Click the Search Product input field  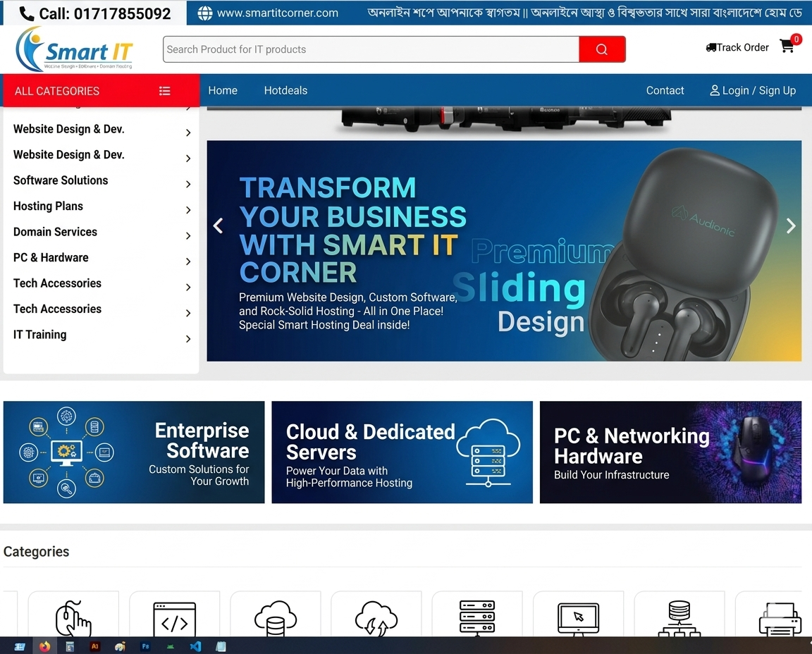point(371,49)
